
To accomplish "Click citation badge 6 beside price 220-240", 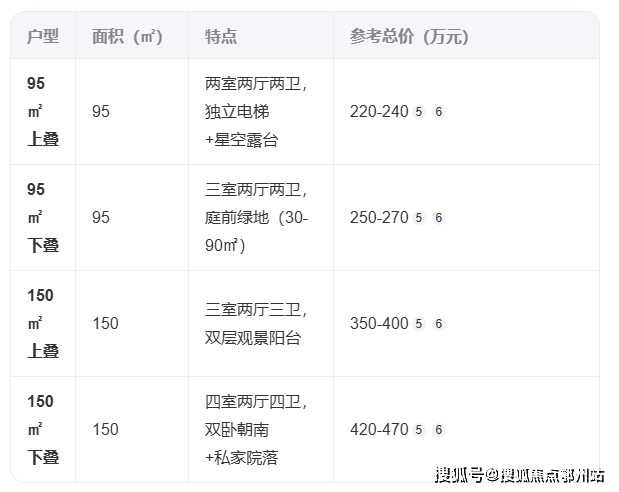I will click(x=438, y=112).
